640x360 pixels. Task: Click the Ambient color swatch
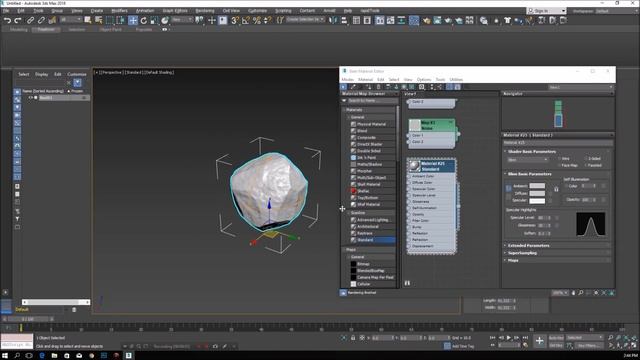pyautogui.click(x=537, y=186)
